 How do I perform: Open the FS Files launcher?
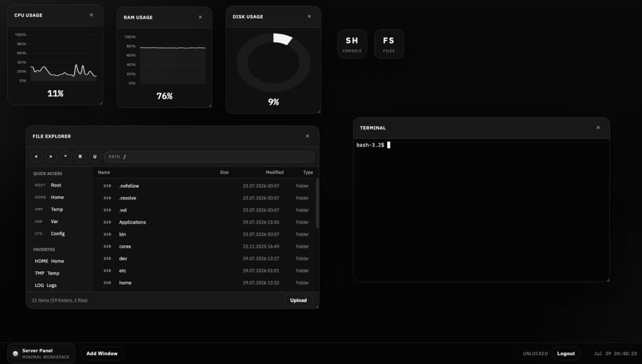tap(389, 44)
